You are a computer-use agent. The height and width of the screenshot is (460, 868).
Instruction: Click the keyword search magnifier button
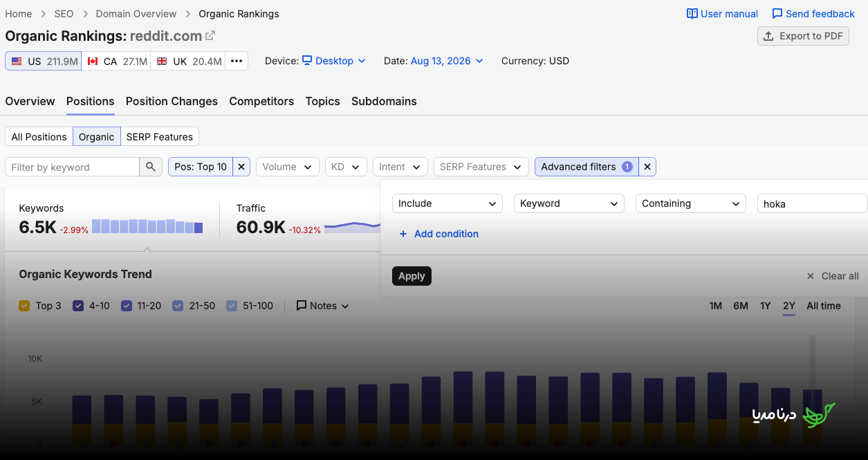tap(150, 167)
